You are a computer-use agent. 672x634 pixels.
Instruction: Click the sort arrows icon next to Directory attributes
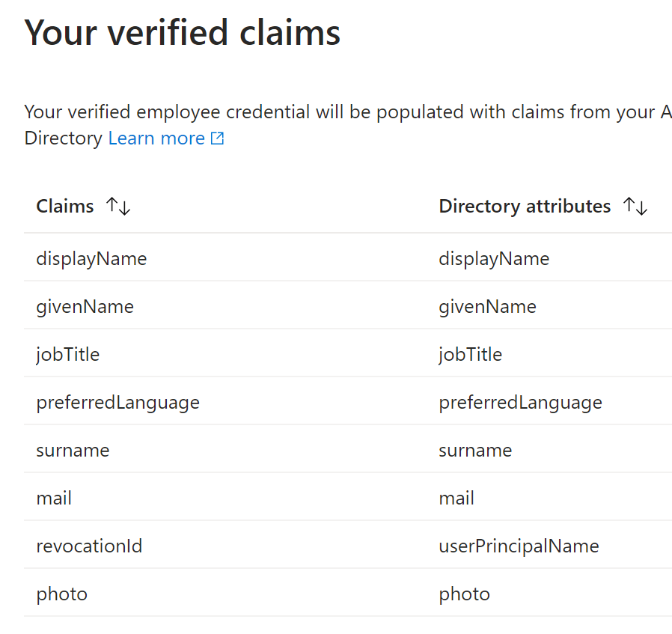(635, 207)
